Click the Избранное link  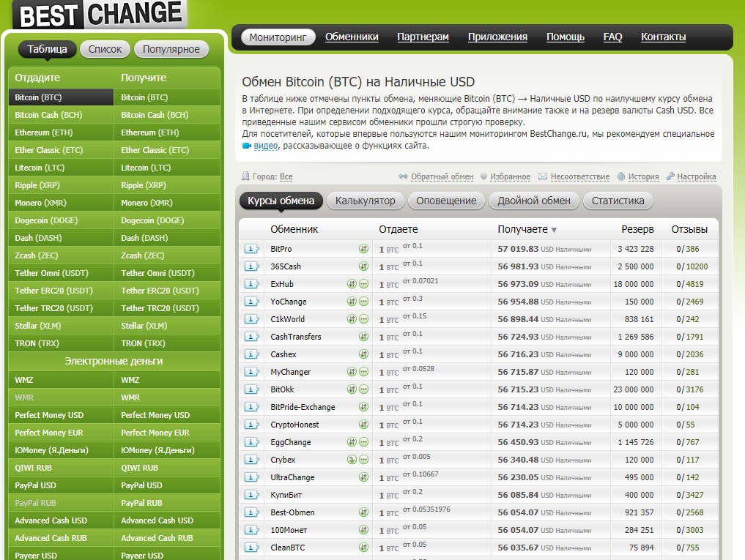510,176
